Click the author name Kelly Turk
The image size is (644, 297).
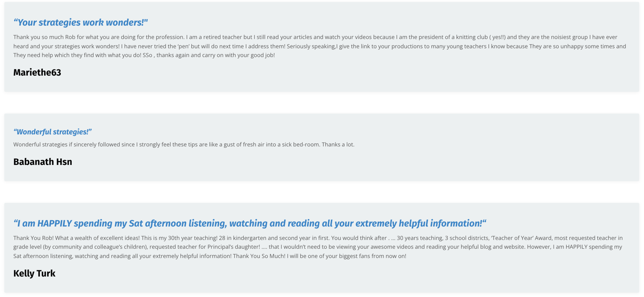(x=34, y=274)
